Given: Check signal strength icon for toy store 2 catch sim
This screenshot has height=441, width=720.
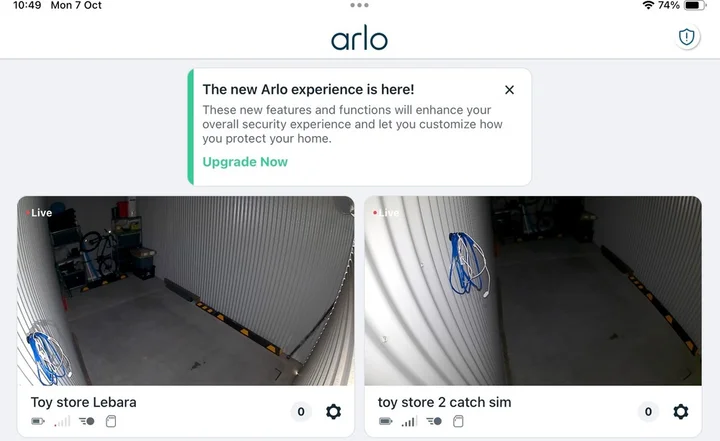Looking at the screenshot, I should [409, 421].
